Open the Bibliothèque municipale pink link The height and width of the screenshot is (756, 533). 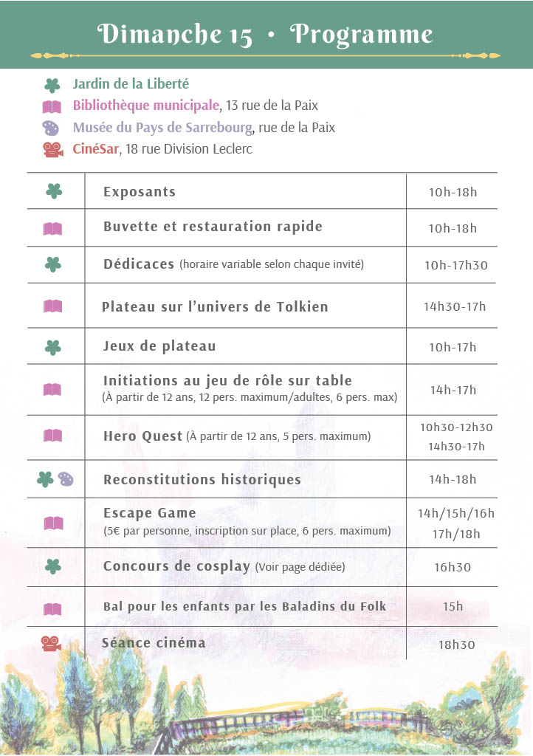tap(145, 106)
